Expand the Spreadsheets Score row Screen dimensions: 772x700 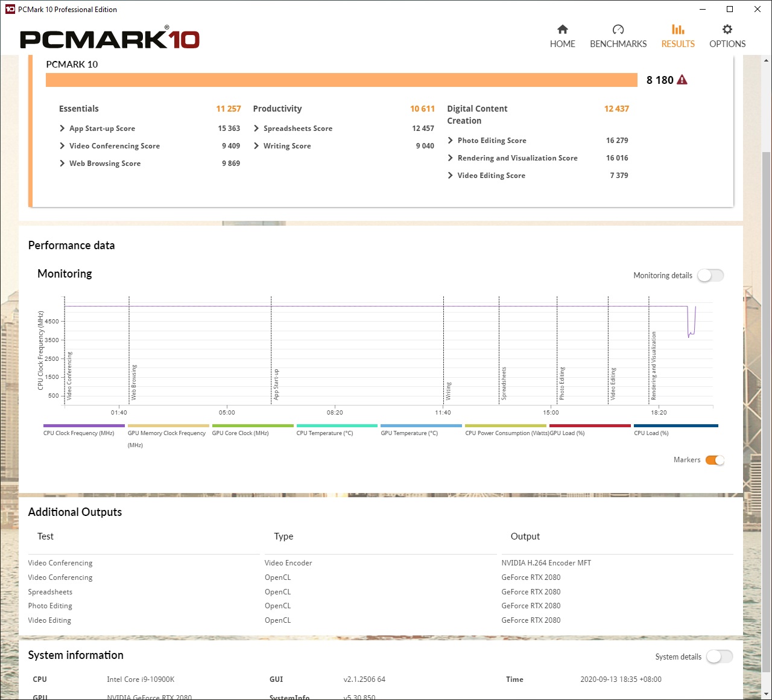257,129
